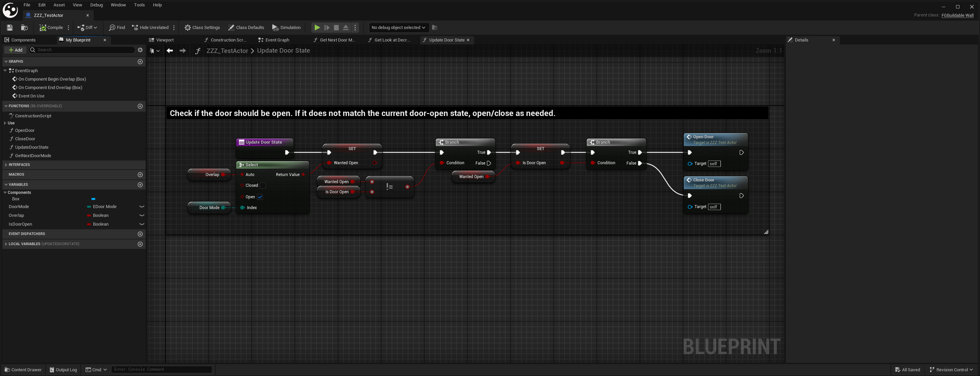Viewport: 980px width, 376px height.
Task: Open Class Settings from toolbar
Action: (x=202, y=27)
